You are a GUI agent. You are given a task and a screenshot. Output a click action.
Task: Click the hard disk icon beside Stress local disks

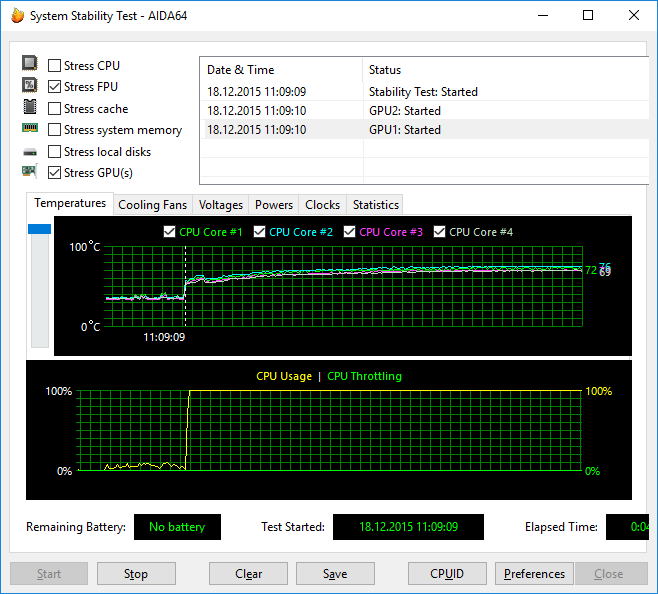(x=30, y=152)
